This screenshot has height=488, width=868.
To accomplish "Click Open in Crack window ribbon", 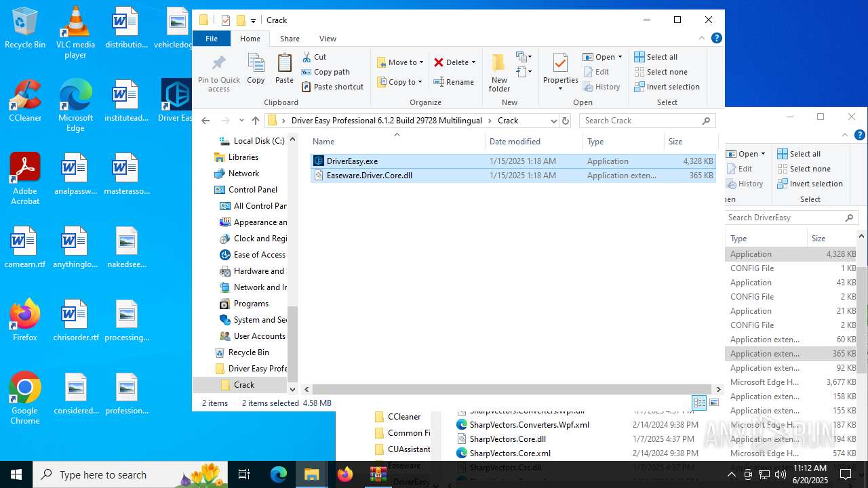I will click(602, 57).
